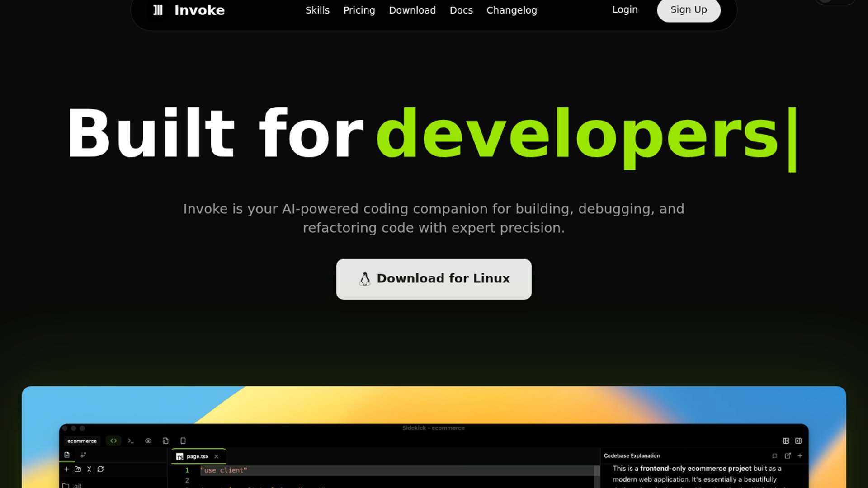The image size is (868, 488).
Task: Click Download for Linux button
Action: point(434,279)
